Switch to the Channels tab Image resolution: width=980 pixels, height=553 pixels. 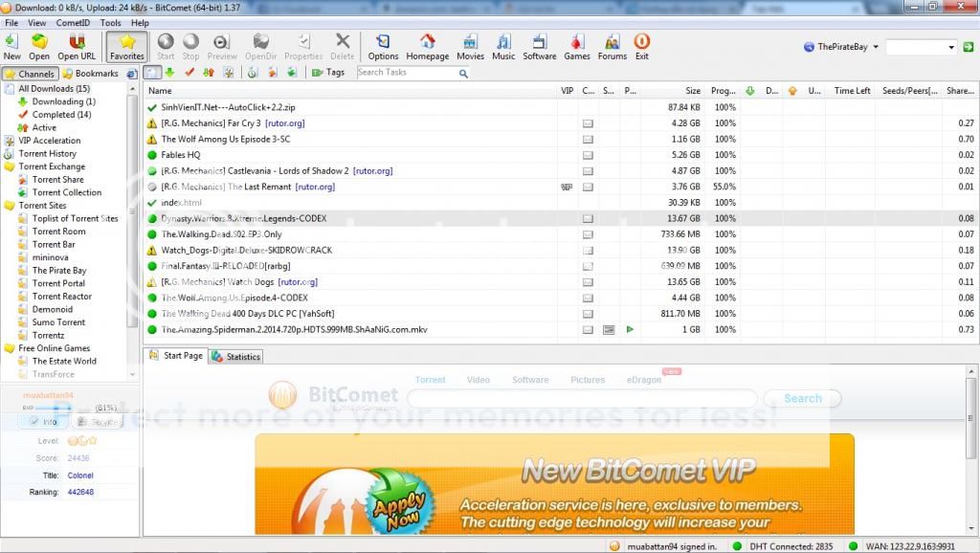pos(30,74)
